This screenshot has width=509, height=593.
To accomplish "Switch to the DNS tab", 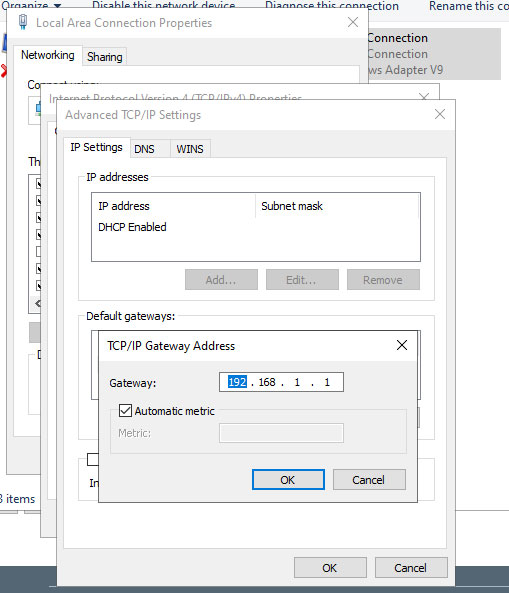I will [144, 149].
